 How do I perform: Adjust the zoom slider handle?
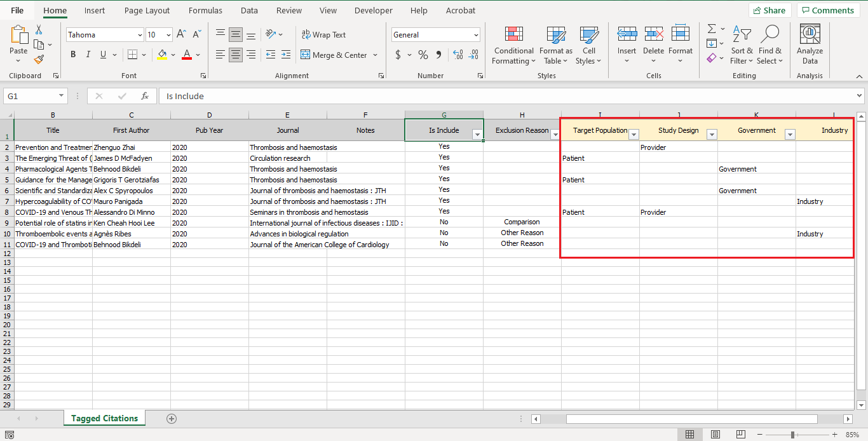792,435
